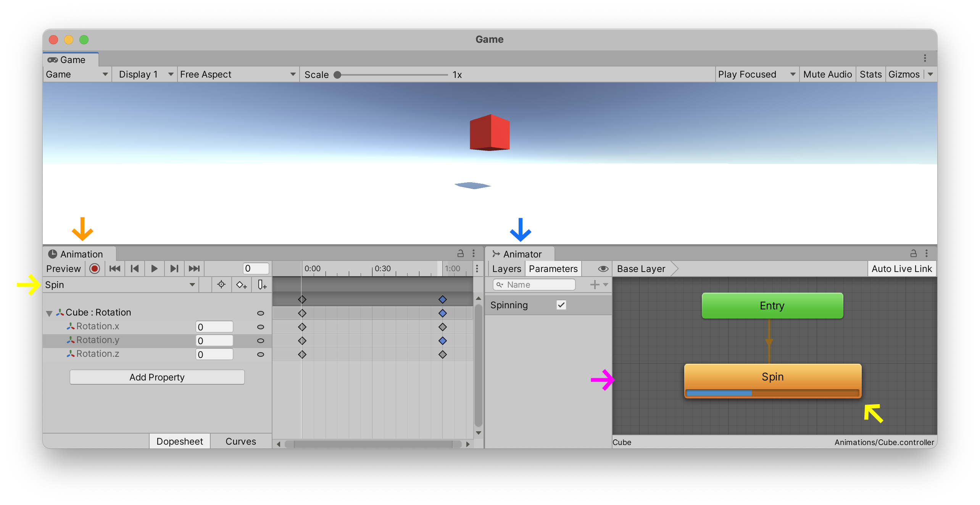980x505 pixels.
Task: Toggle the Spinning parameter checkbox
Action: (x=559, y=305)
